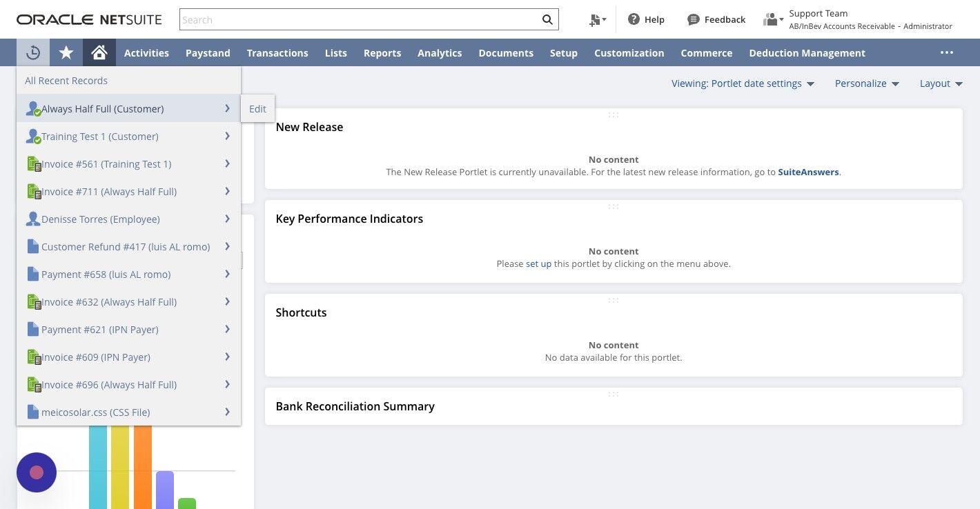Click the Change Role people icon

tap(773, 20)
